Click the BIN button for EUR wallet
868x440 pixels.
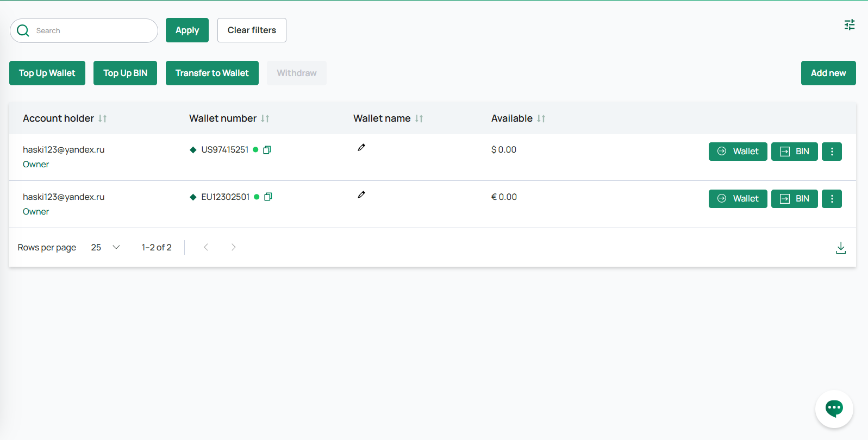point(794,199)
